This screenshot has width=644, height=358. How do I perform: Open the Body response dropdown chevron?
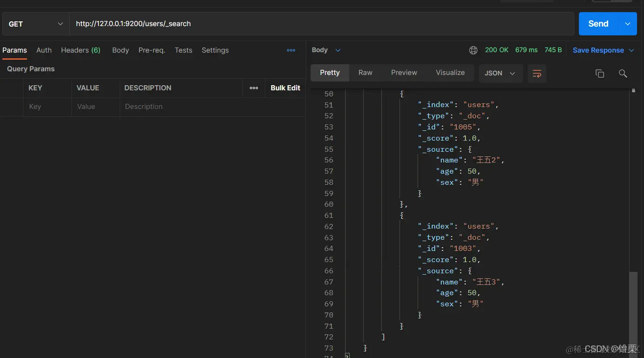338,50
